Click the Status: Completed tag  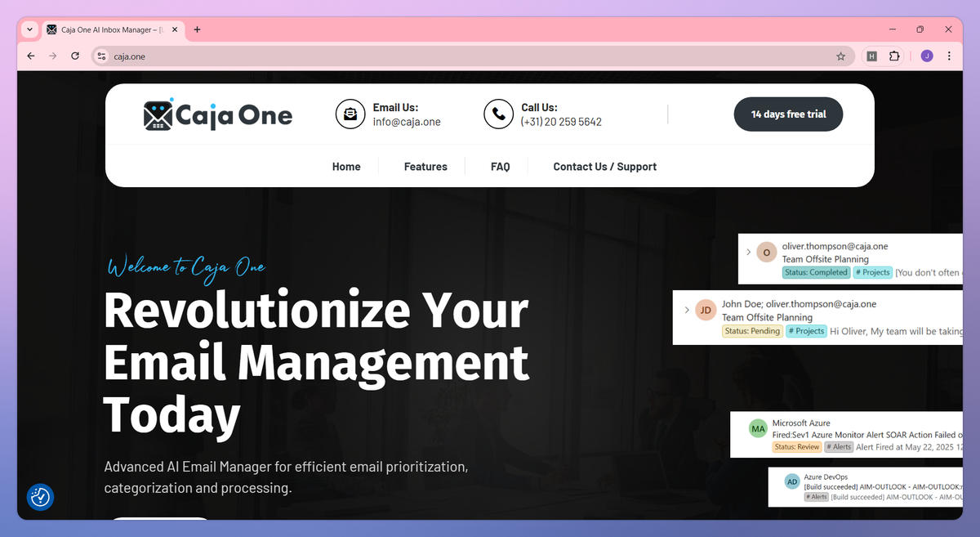point(816,272)
